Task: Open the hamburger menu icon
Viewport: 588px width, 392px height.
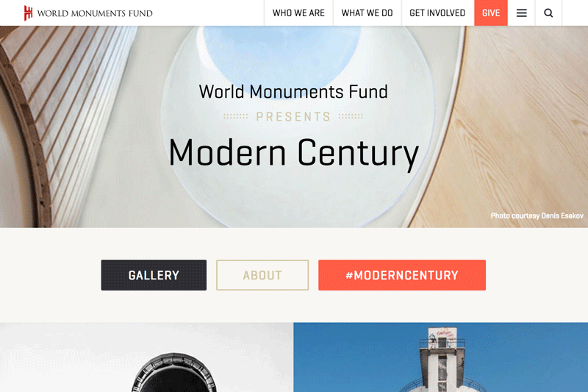Action: pos(521,13)
